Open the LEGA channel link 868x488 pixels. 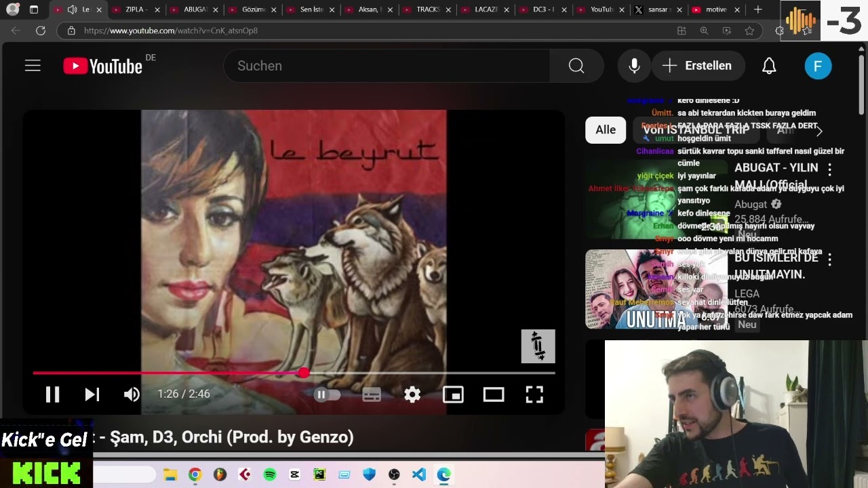pyautogui.click(x=747, y=293)
